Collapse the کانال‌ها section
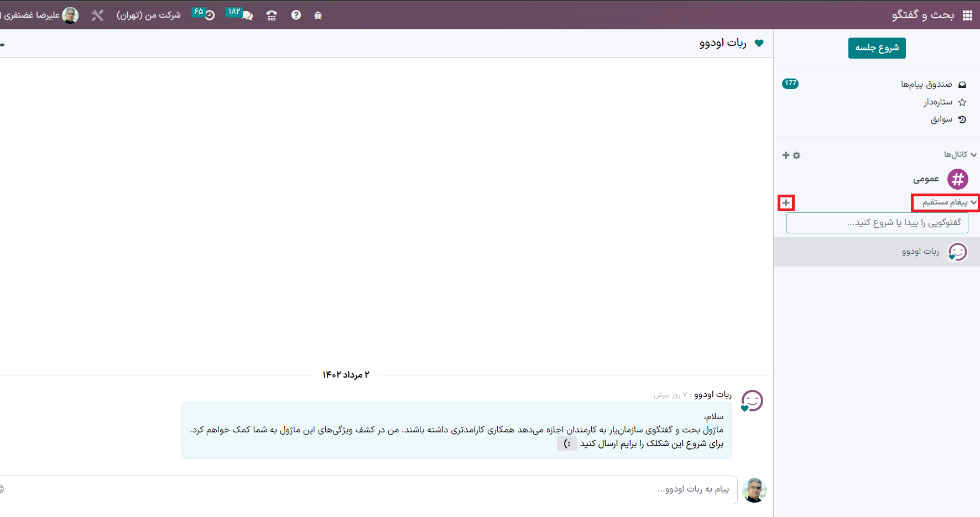980x517 pixels. pyautogui.click(x=960, y=155)
